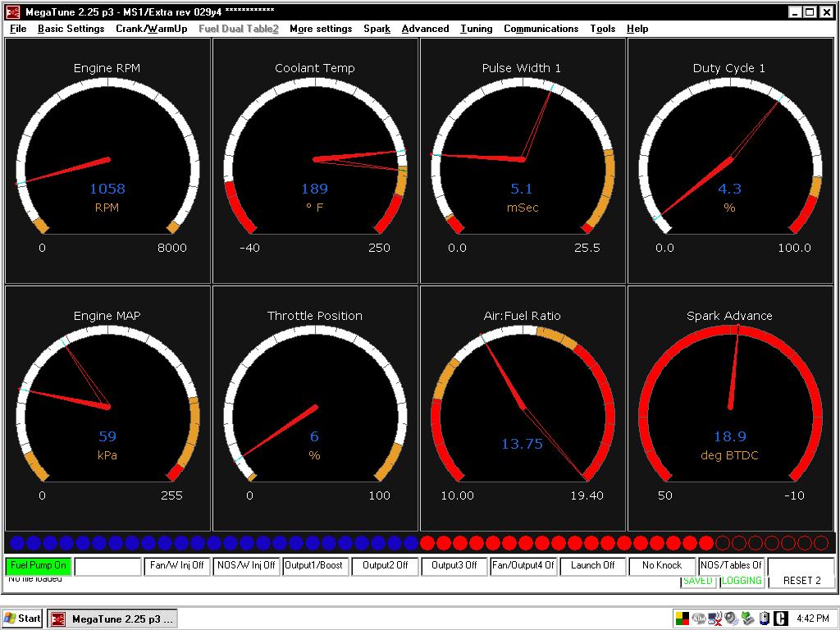Click the black C icon in system tray
Image resolution: width=840 pixels, height=630 pixels.
(780, 619)
